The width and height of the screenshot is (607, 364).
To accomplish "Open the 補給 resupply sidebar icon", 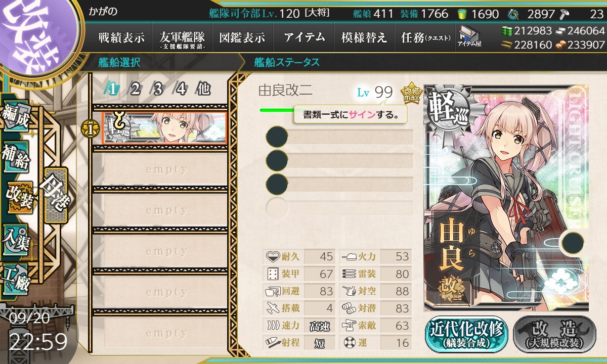I will click(16, 156).
